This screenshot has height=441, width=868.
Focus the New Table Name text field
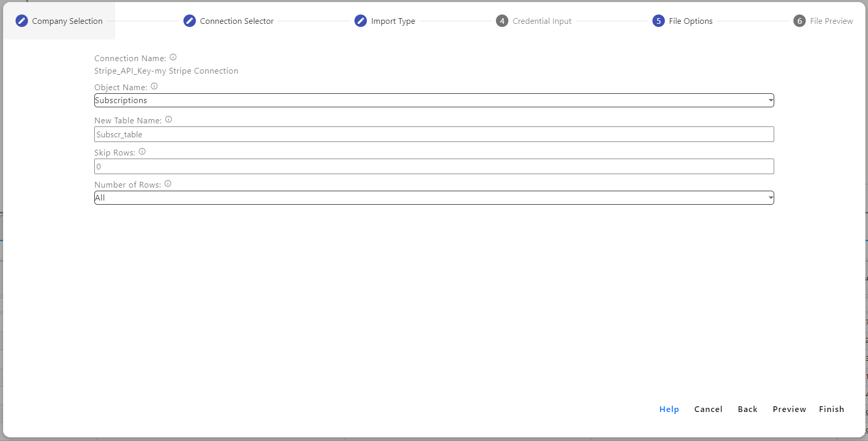pos(434,134)
